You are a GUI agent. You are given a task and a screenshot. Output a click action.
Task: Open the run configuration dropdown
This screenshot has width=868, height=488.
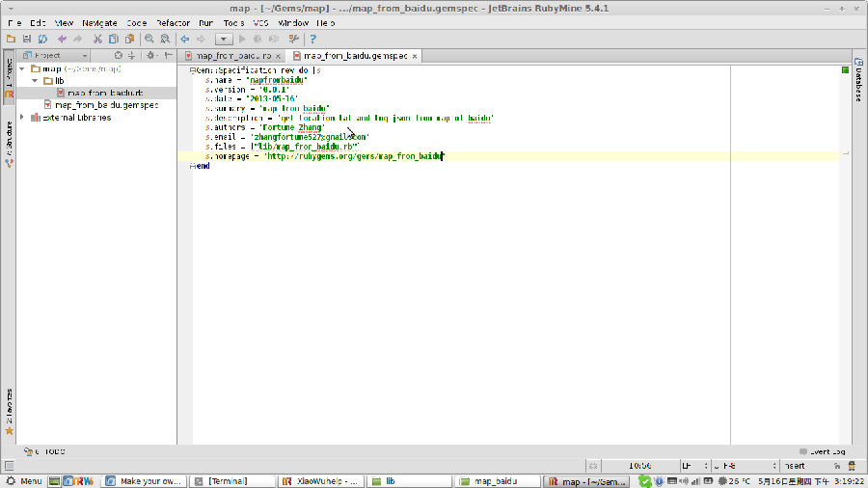click(224, 40)
